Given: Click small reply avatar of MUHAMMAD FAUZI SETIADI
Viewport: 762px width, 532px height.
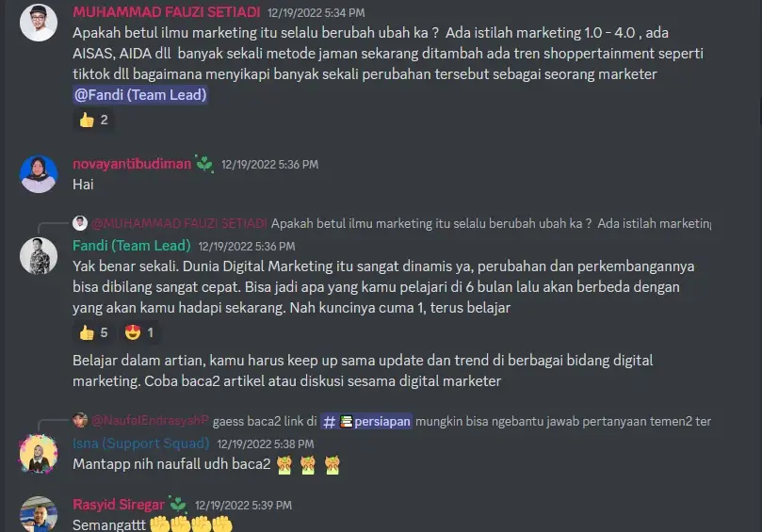Looking at the screenshot, I should pos(80,223).
